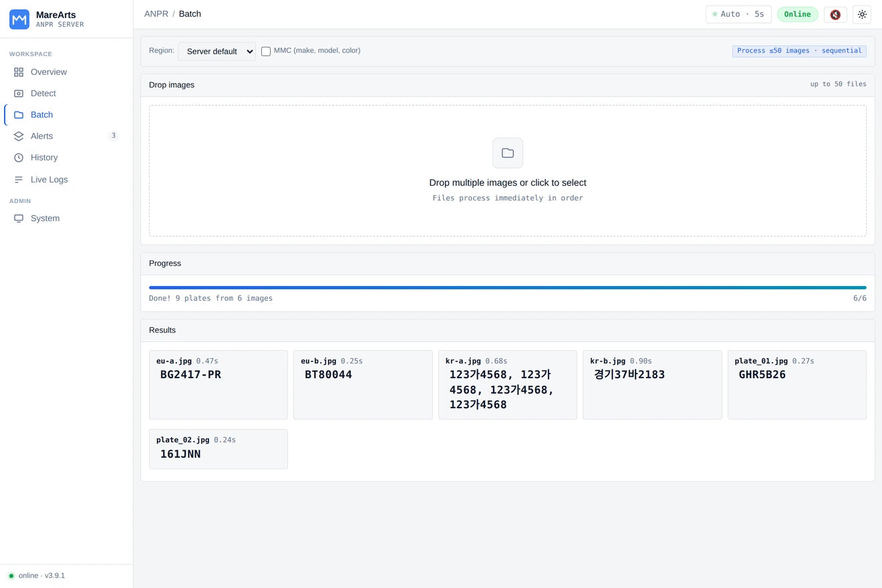Image resolution: width=882 pixels, height=588 pixels.
Task: Open the Detect page
Action: pos(66,94)
